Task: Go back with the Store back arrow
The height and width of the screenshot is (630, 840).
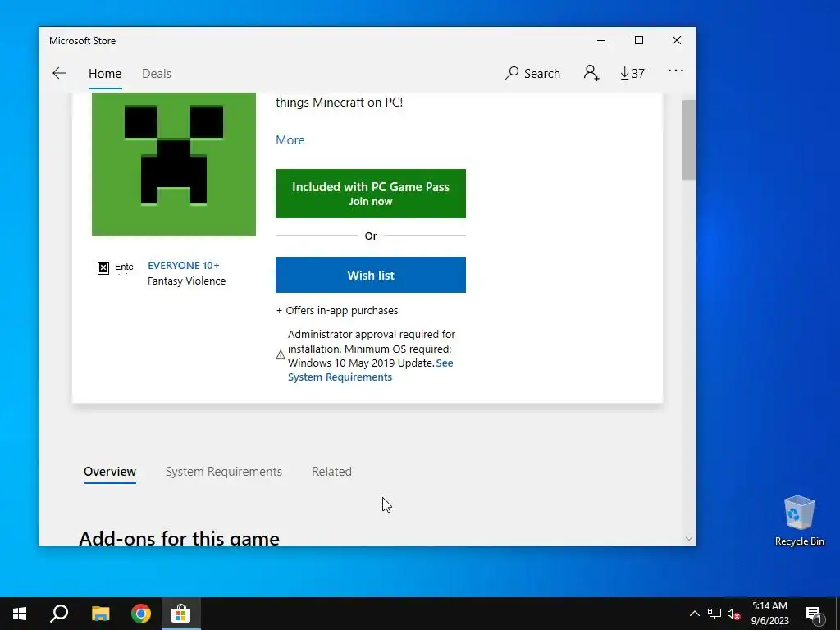Action: point(59,73)
